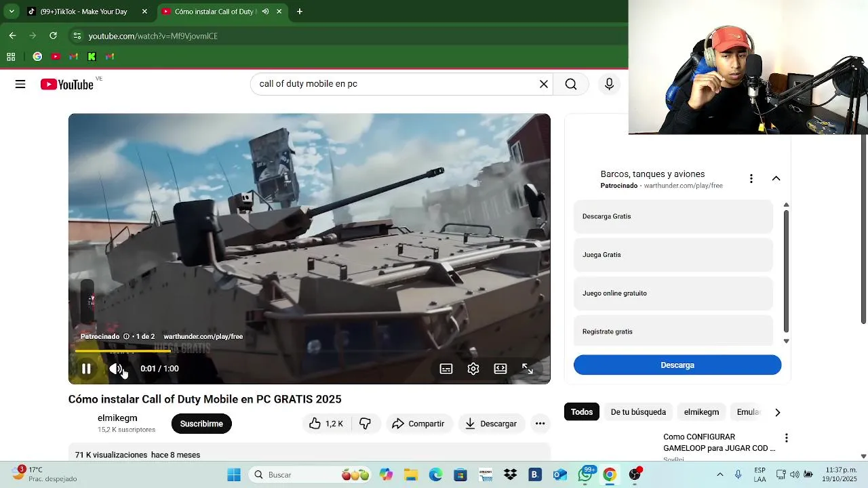Image resolution: width=868 pixels, height=488 pixels.
Task: Click the blue Descarga button
Action: click(677, 365)
